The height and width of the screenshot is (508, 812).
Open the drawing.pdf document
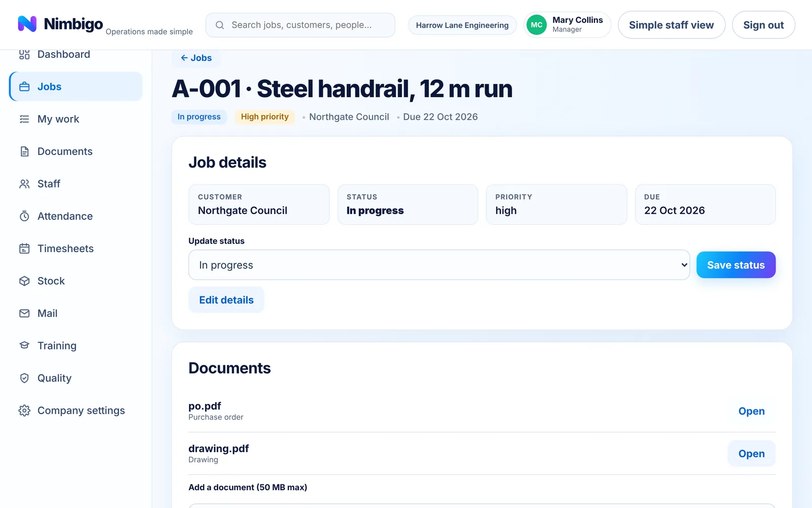point(751,454)
